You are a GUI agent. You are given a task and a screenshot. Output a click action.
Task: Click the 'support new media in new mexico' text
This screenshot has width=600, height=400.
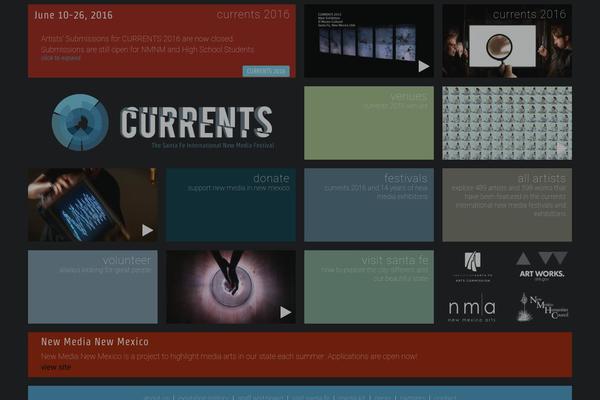click(x=239, y=188)
